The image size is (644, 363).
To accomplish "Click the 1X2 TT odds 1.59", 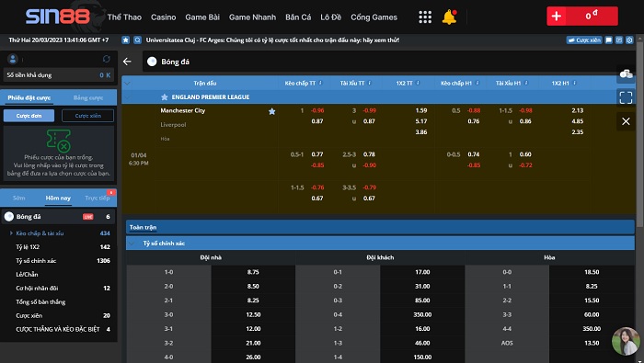I will [x=421, y=110].
